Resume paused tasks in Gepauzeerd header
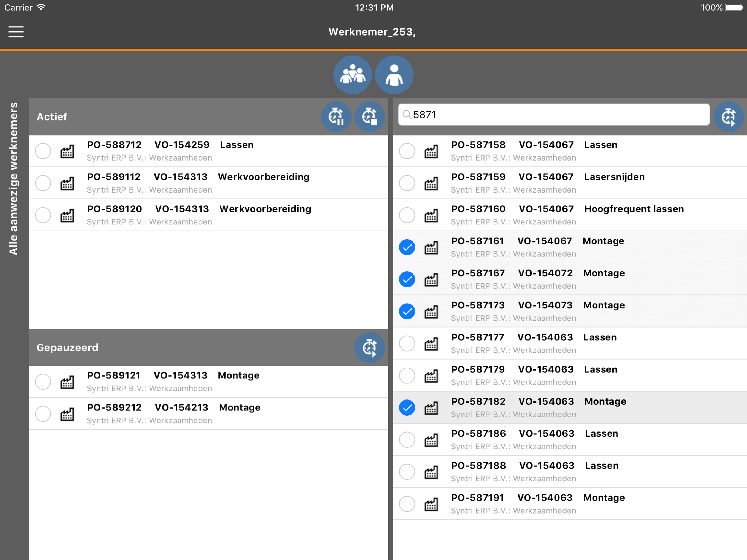This screenshot has width=747, height=560. (x=369, y=348)
